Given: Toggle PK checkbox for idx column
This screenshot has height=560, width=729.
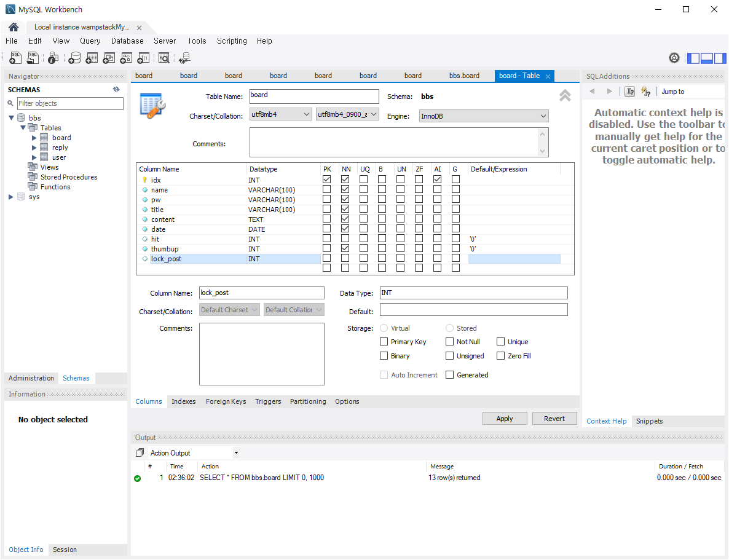Looking at the screenshot, I should 327,179.
